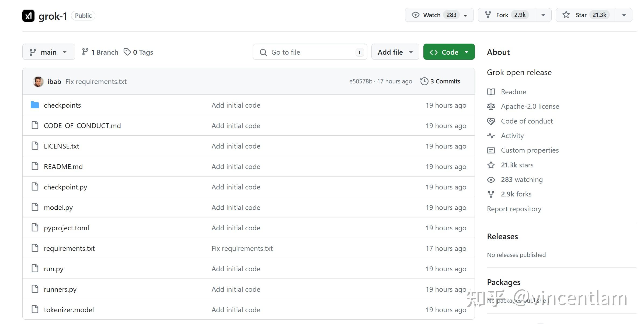Screen dimensions: 644x324
Task: Expand the Add file dropdown
Action: pyautogui.click(x=395, y=52)
